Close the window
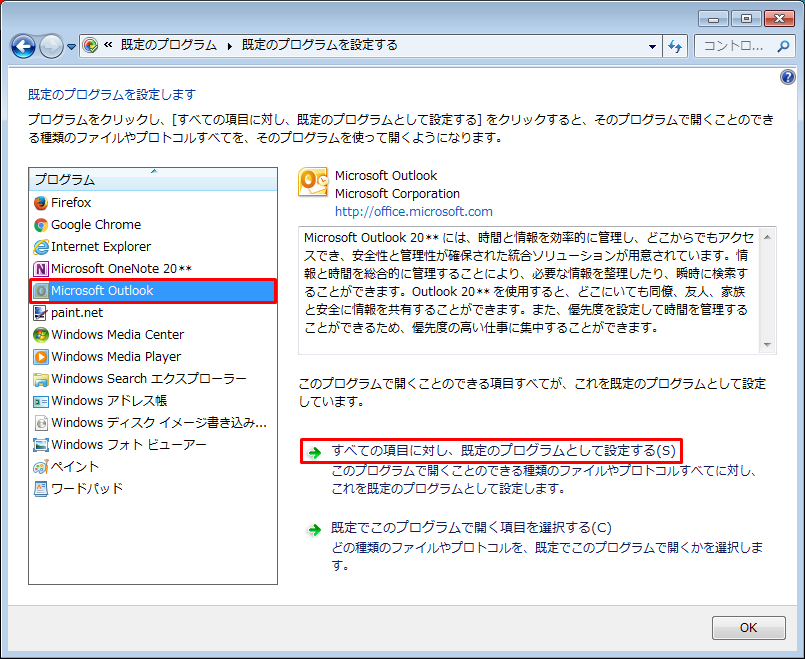This screenshot has height=659, width=805. pos(779,19)
